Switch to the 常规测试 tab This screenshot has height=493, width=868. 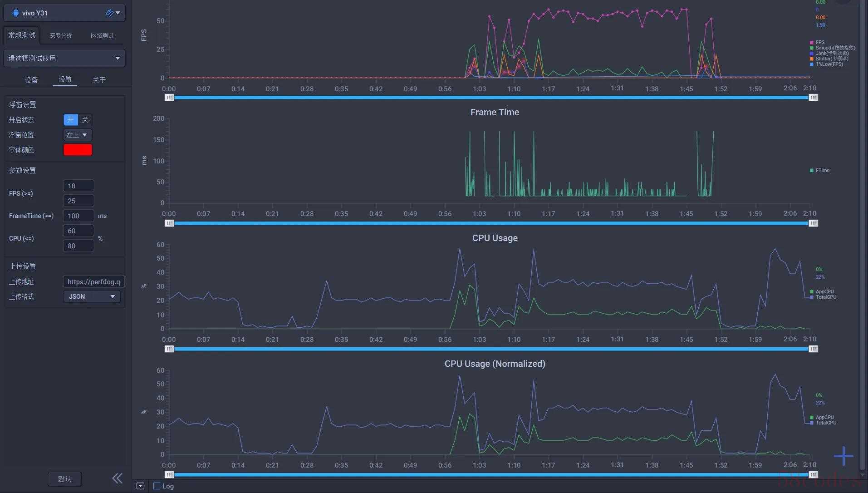(22, 35)
